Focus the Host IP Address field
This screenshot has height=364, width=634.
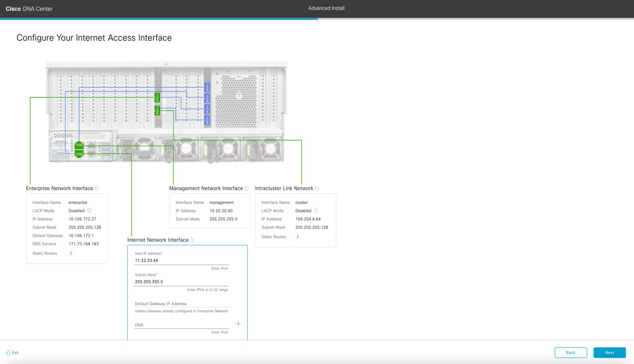pyautogui.click(x=181, y=260)
